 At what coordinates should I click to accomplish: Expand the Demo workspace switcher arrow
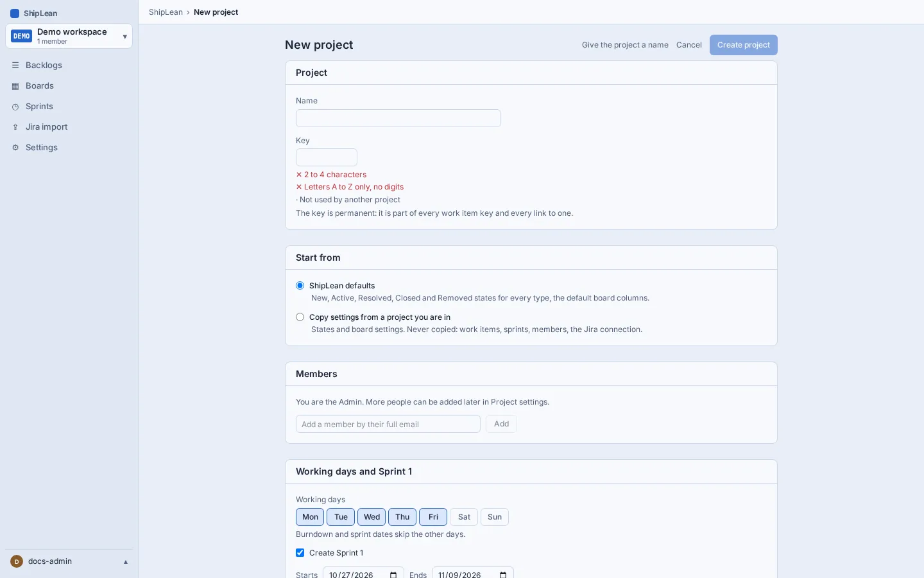(x=125, y=37)
